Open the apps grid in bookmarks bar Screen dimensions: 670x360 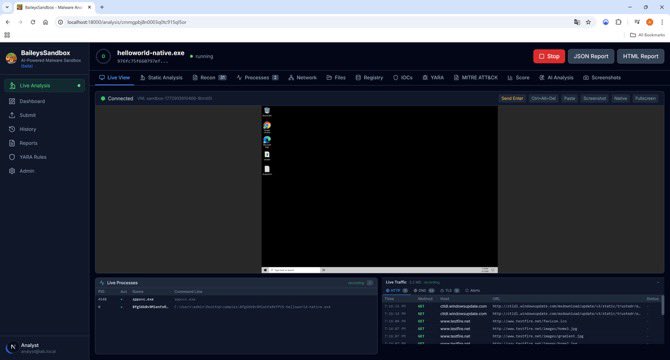pyautogui.click(x=7, y=35)
